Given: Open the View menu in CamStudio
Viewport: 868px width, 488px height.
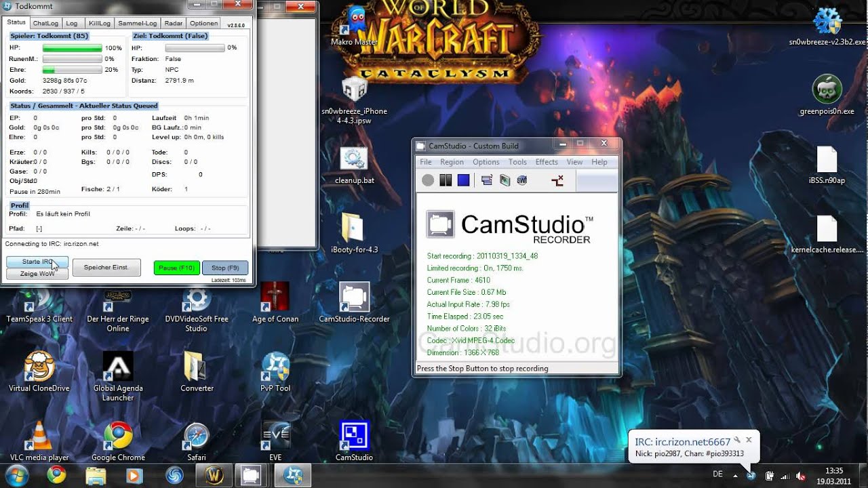Looking at the screenshot, I should point(575,162).
